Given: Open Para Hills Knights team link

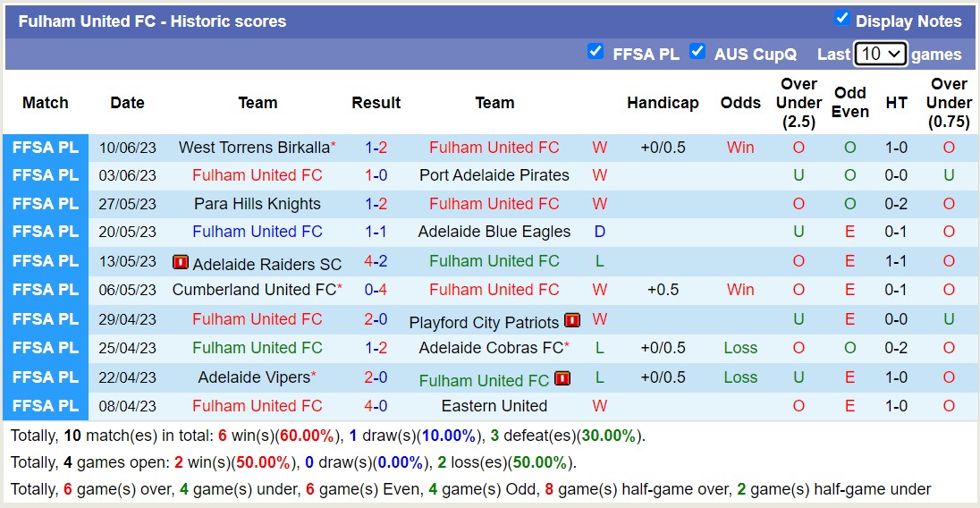Looking at the screenshot, I should click(258, 204).
